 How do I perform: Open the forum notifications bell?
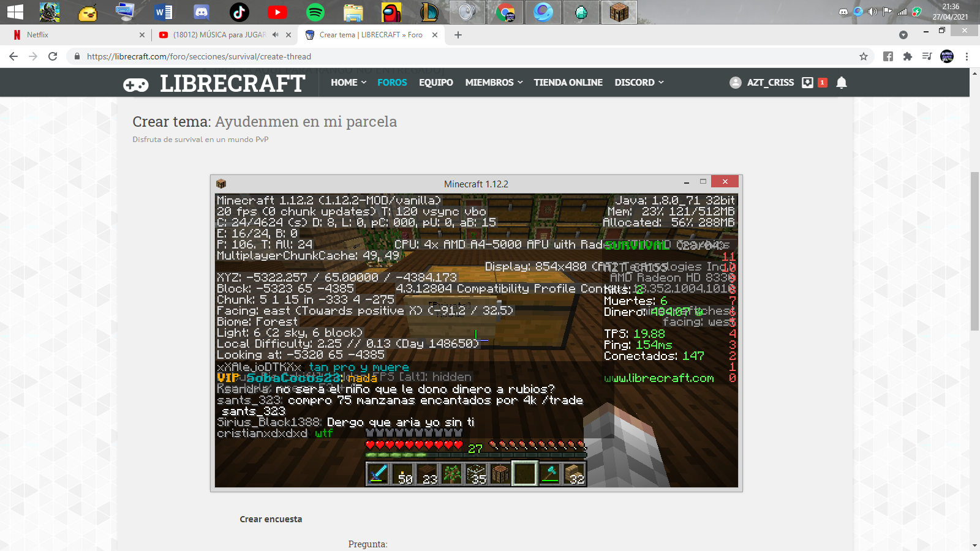click(x=842, y=83)
